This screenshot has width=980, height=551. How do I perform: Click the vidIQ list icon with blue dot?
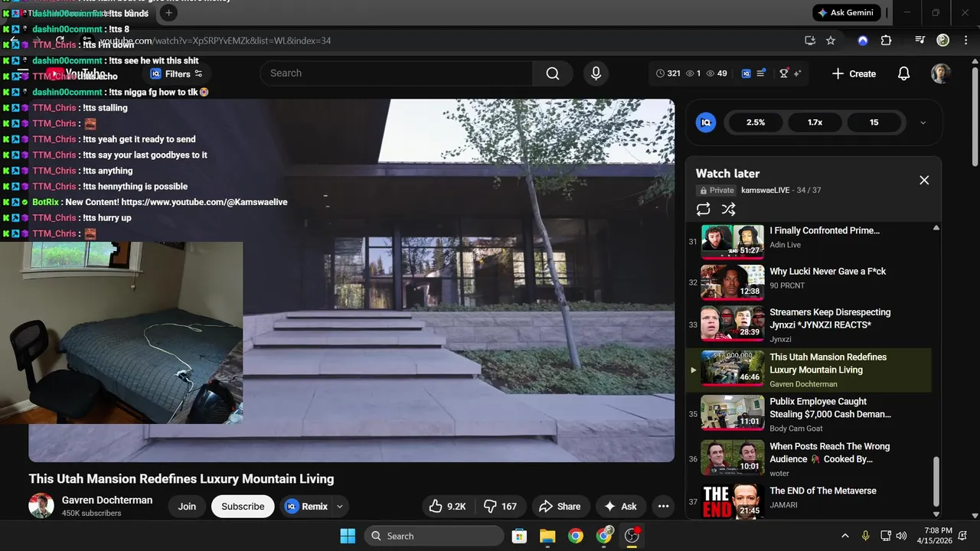click(x=761, y=73)
